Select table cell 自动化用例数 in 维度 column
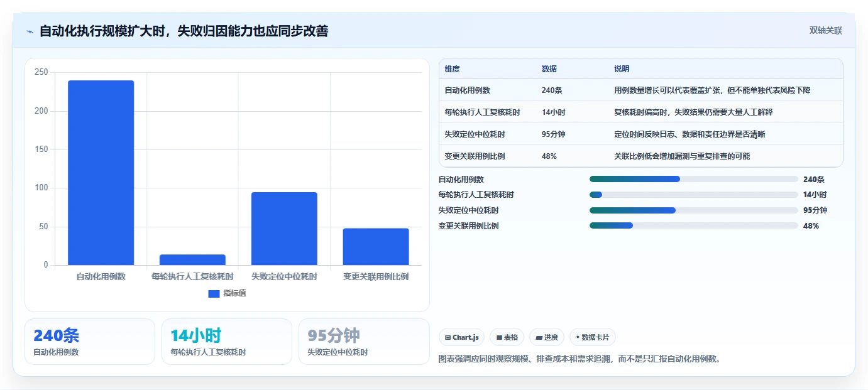Viewport: 868px width, 390px height. pyautogui.click(x=467, y=90)
